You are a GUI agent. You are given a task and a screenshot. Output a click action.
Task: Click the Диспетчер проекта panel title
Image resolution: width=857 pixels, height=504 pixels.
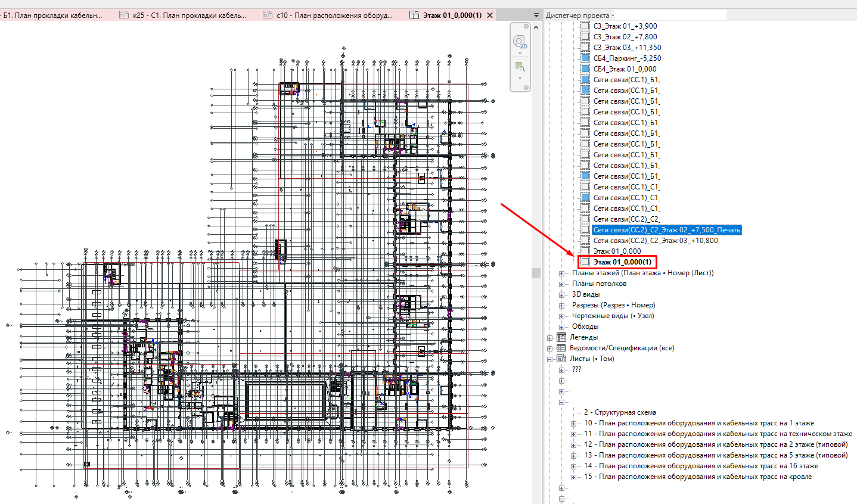coord(579,15)
